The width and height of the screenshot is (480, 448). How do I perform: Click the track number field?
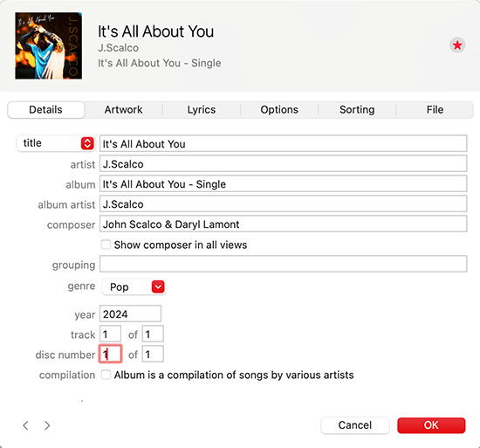[110, 334]
